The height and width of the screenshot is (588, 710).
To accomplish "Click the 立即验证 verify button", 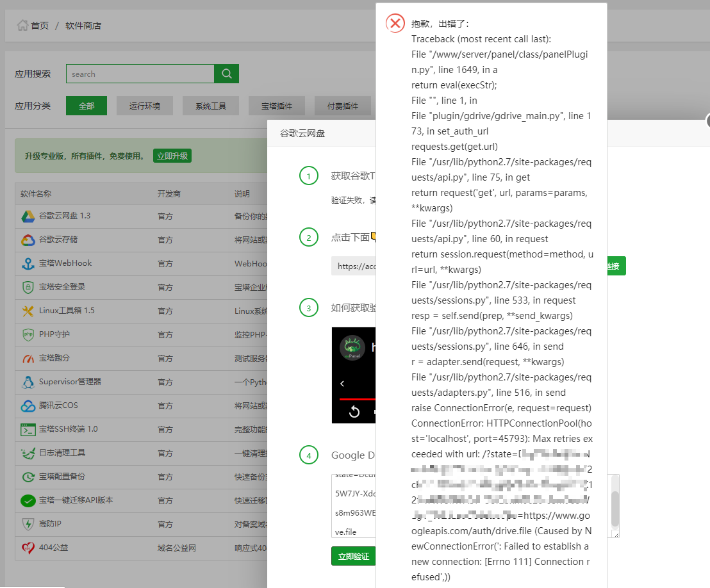I will pyautogui.click(x=353, y=556).
